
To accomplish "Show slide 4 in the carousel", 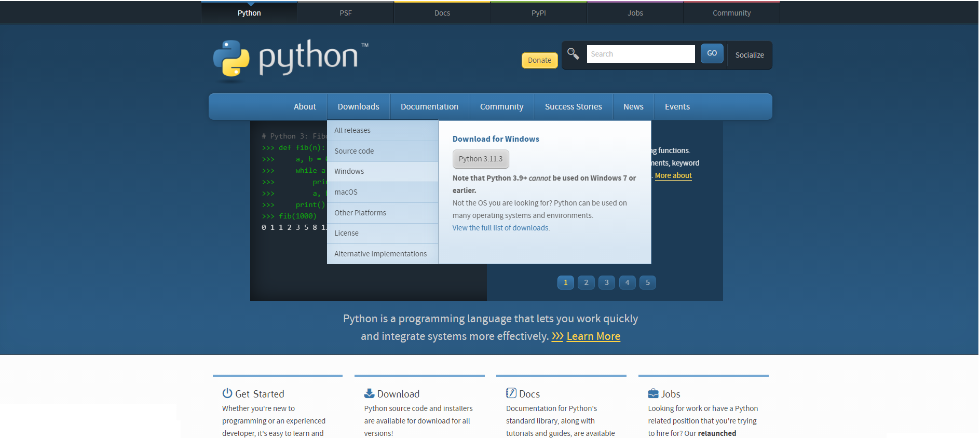I will [x=627, y=282].
